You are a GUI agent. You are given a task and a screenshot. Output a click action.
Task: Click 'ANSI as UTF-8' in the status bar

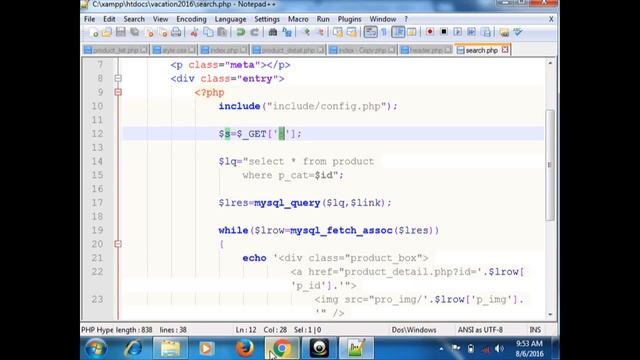coord(480,330)
